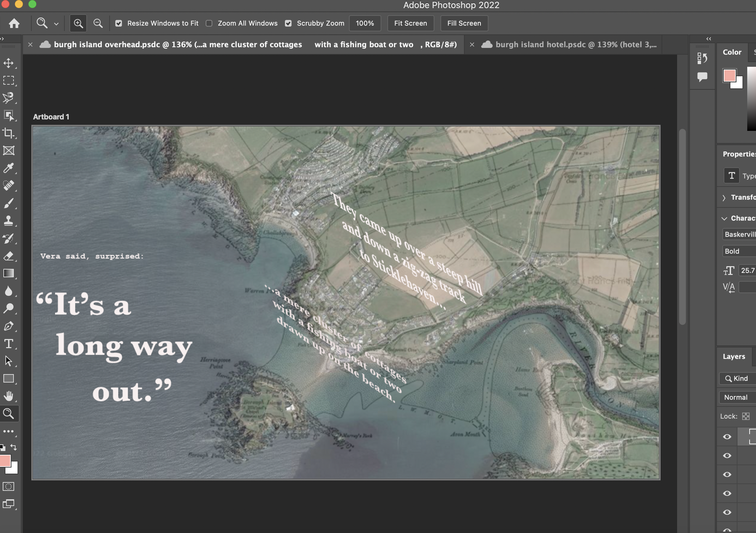Select the Hand tool
The image size is (756, 533).
point(8,396)
